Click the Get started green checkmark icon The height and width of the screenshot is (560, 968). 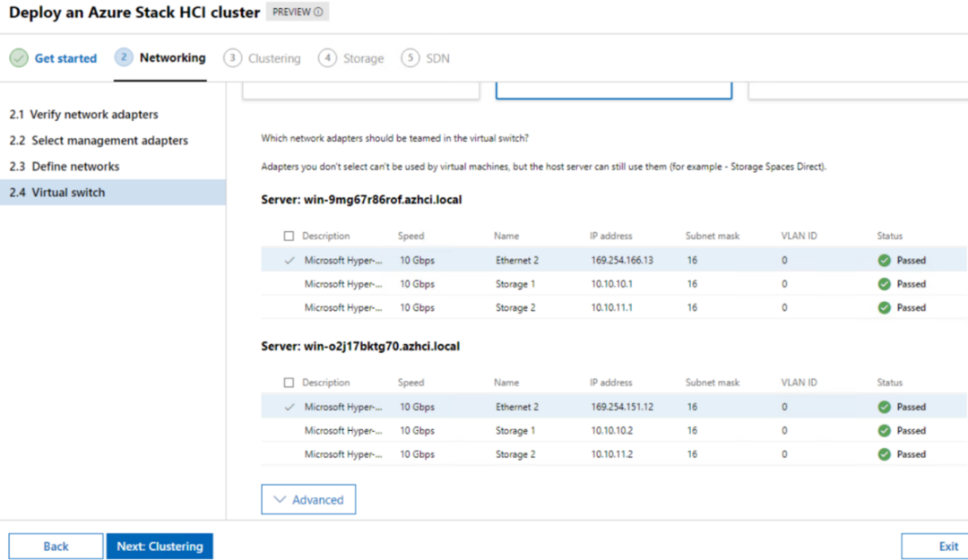coord(19,58)
